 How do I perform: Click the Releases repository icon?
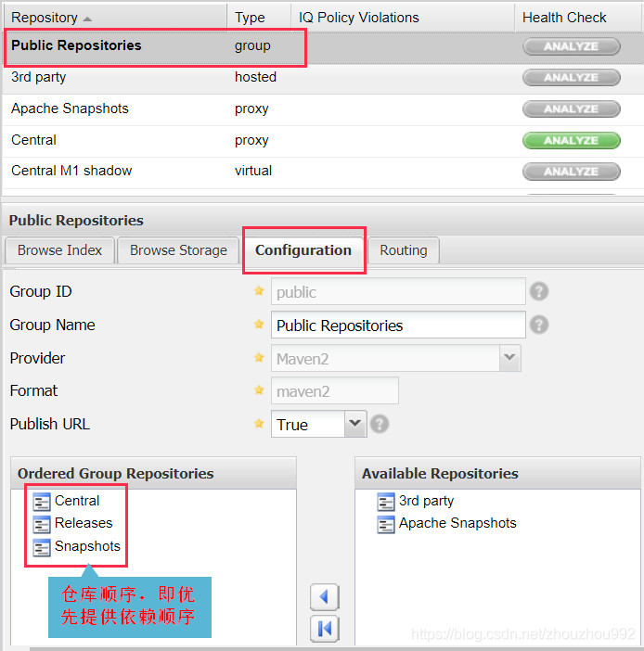click(x=42, y=524)
